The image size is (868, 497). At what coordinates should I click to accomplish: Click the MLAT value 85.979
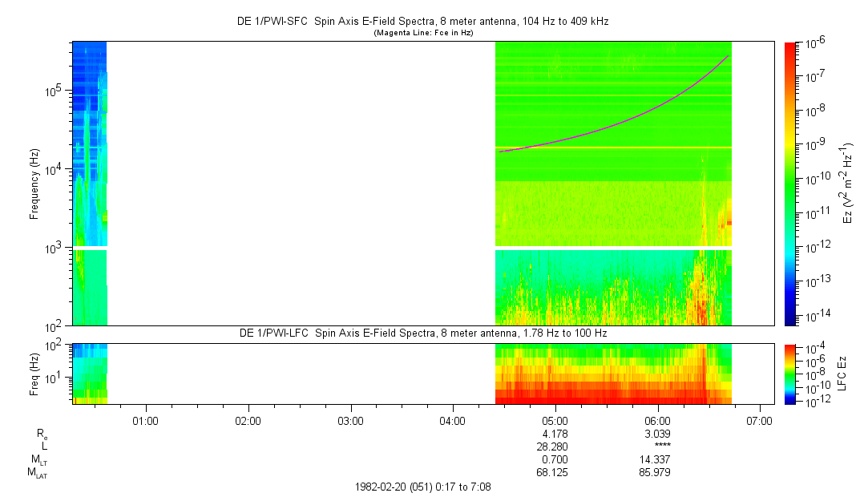pos(657,472)
